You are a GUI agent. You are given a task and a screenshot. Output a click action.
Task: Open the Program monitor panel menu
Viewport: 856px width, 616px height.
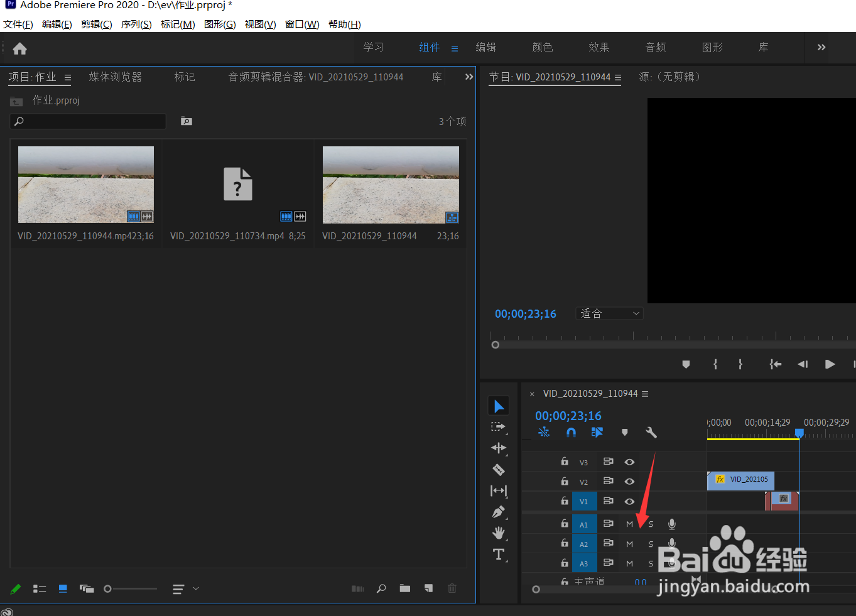[618, 78]
